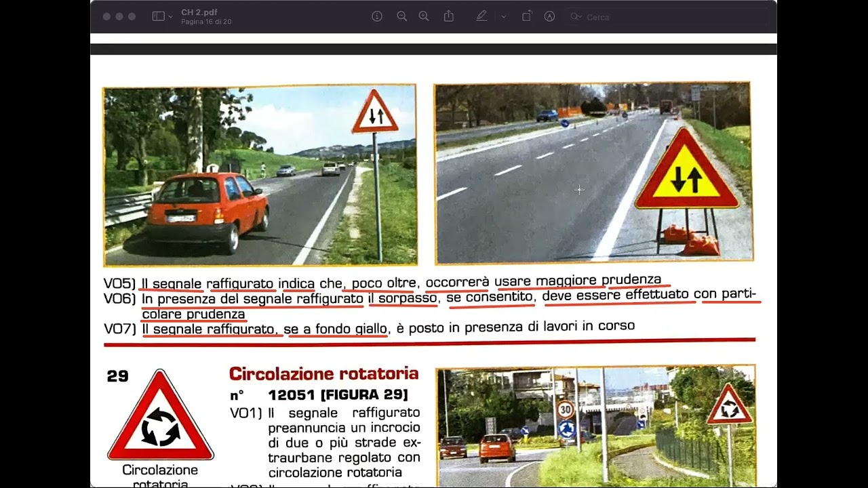Screen dimensions: 868x488
Task: Open search options magnifier dropdown
Action: [x=576, y=17]
